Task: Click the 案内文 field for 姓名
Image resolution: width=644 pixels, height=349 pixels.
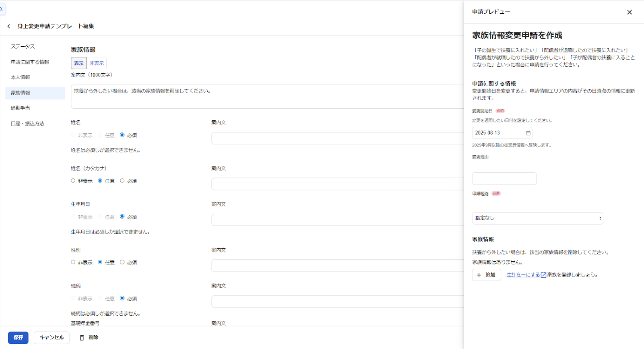Action: pyautogui.click(x=338, y=138)
